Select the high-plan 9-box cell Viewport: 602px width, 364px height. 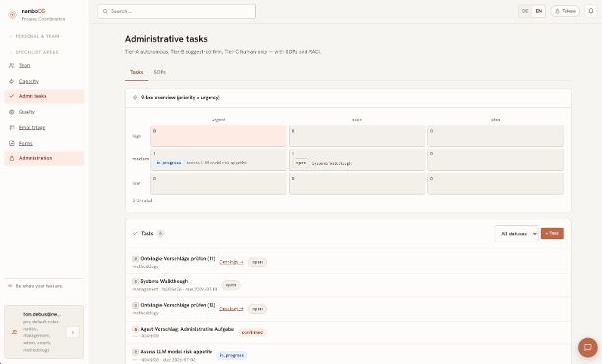coord(495,136)
